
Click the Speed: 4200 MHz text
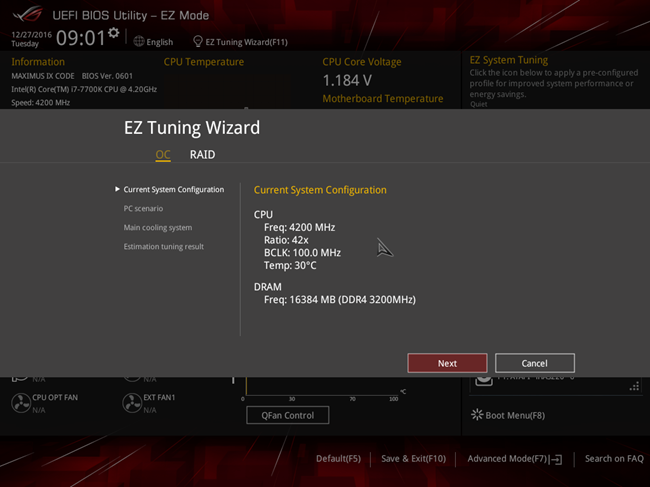(x=40, y=102)
